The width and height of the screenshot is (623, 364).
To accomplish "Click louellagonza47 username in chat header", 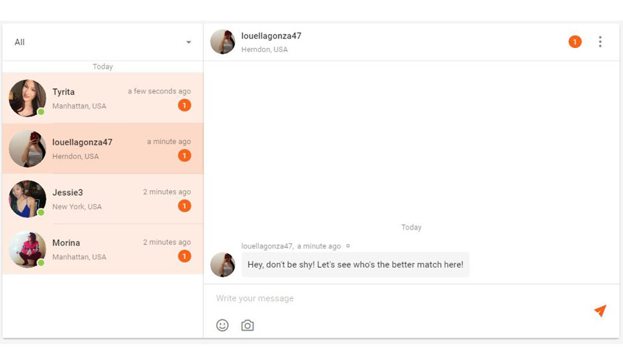I will [x=271, y=36].
